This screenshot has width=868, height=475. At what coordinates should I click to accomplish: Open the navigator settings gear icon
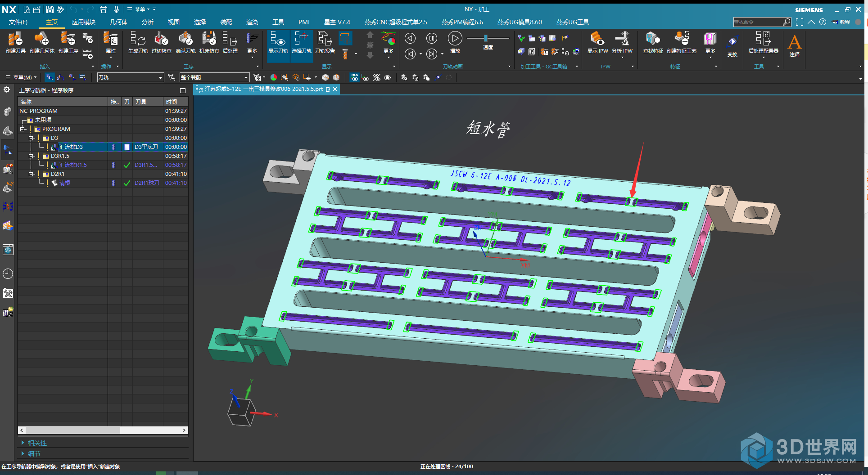(x=7, y=90)
